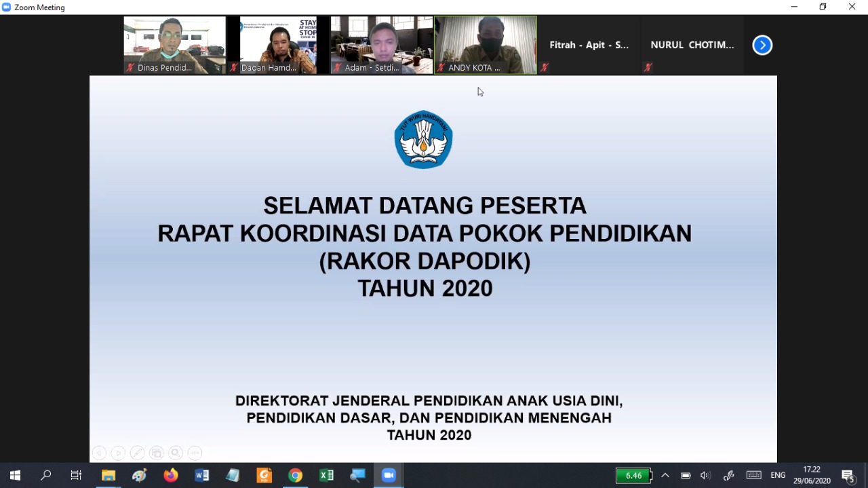The width and height of the screenshot is (868, 488).
Task: Open the ENG input language selector
Action: (x=778, y=475)
